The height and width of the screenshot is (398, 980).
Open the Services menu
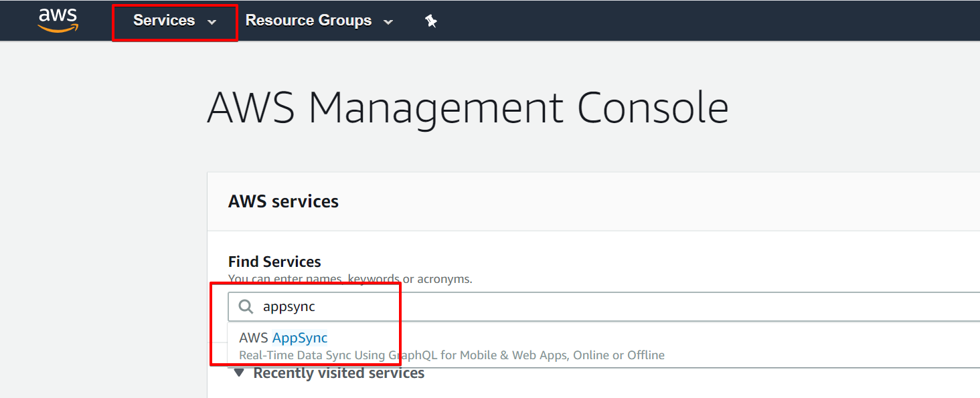(x=164, y=21)
